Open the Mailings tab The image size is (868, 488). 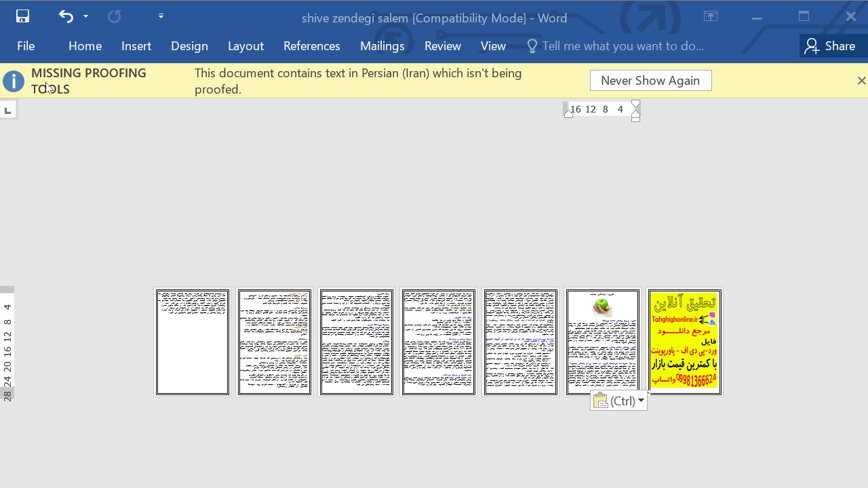click(382, 46)
